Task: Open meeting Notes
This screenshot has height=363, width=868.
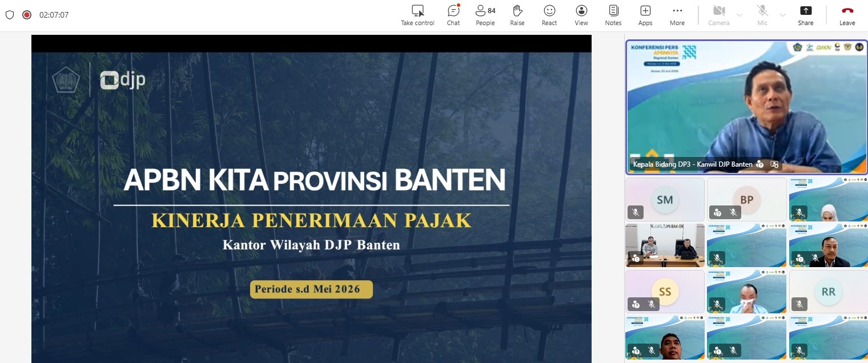Action: point(613,15)
